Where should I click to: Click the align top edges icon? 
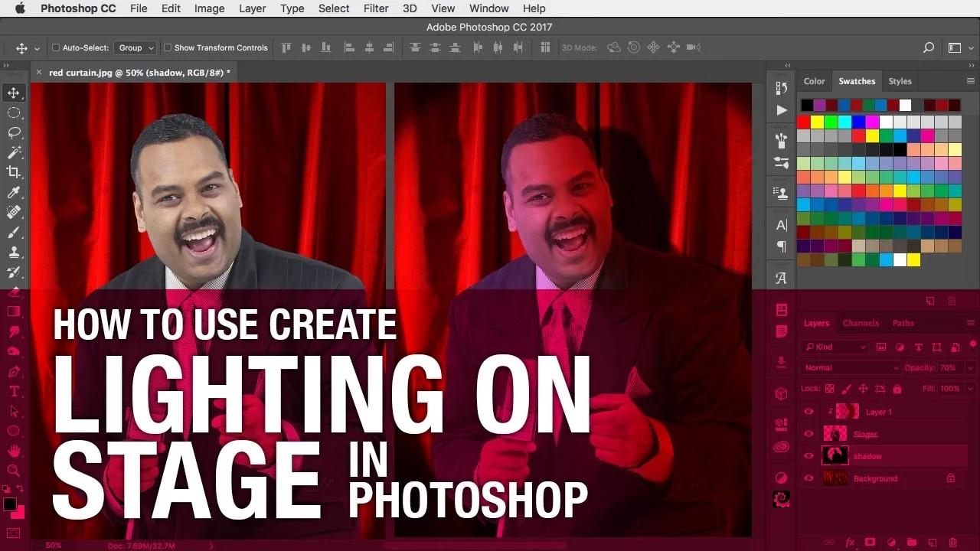pos(287,47)
